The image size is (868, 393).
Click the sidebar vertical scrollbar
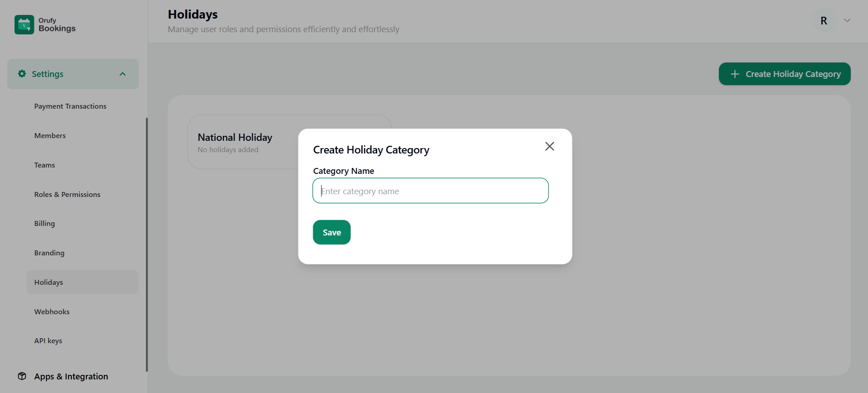pos(146,244)
